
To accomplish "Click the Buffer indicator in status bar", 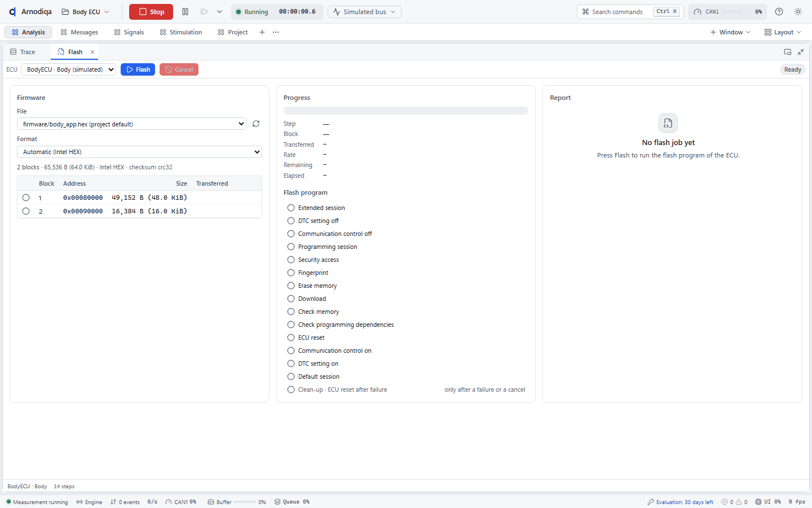I will [237, 502].
